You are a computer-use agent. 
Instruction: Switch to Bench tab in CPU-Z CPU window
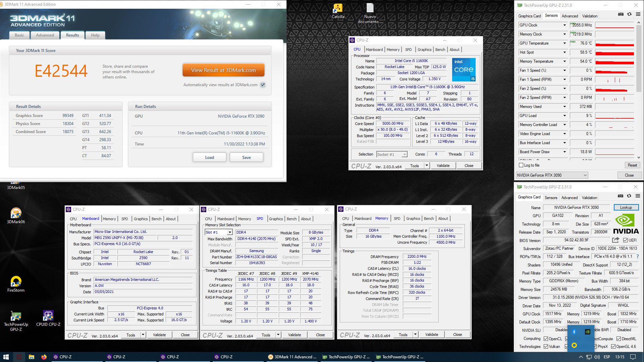440,50
